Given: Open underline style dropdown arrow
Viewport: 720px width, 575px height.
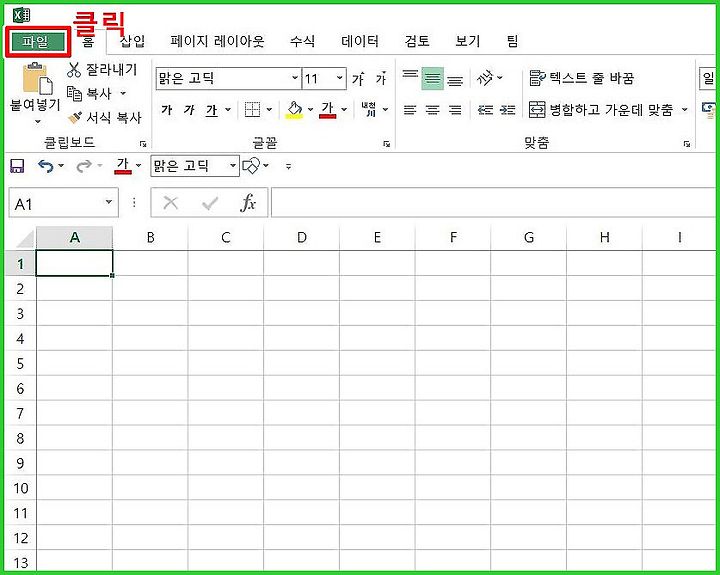Looking at the screenshot, I should (x=228, y=110).
